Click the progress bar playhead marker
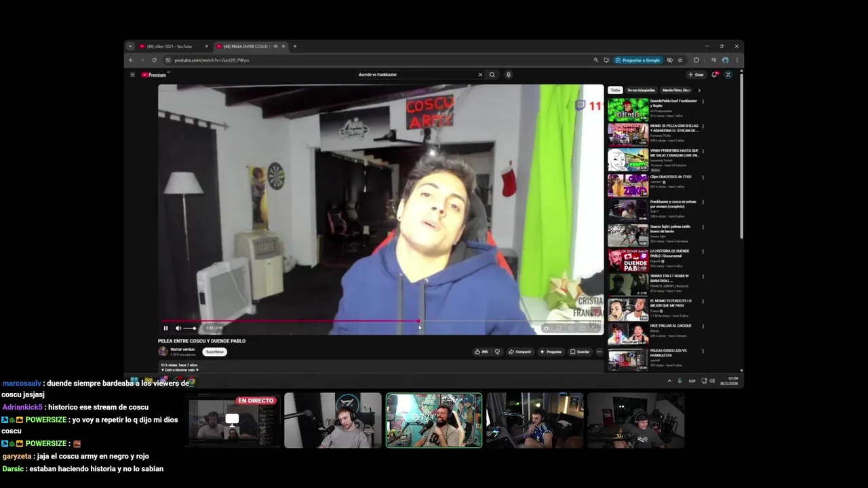Screen dimensions: 868x488 418,321
